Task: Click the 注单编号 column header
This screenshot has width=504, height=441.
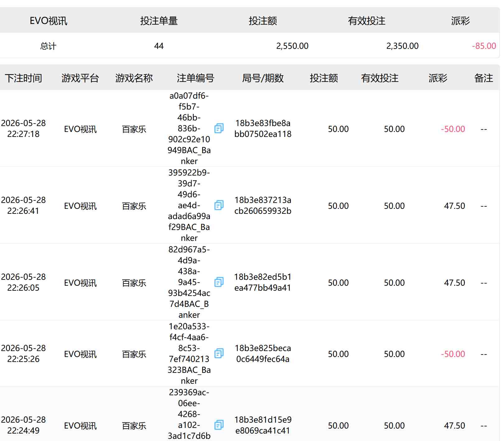Action: [195, 78]
